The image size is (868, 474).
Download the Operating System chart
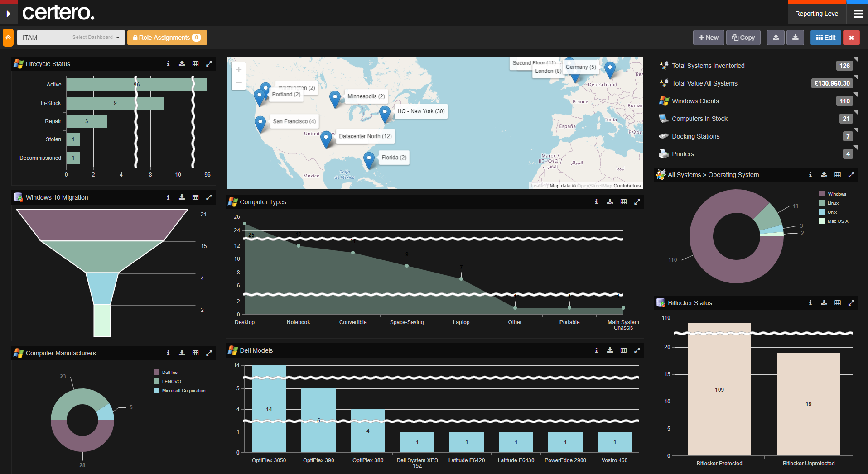pyautogui.click(x=824, y=175)
